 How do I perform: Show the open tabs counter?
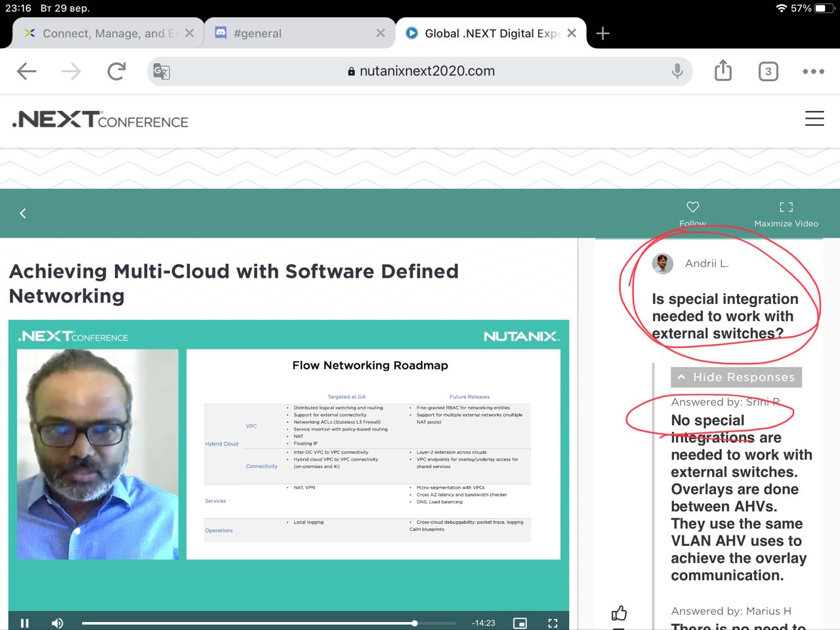tap(768, 71)
